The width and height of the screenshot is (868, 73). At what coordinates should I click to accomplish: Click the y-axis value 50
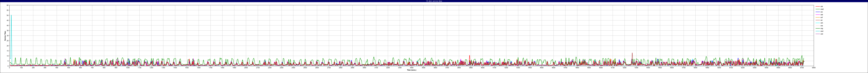click(x=8, y=15)
